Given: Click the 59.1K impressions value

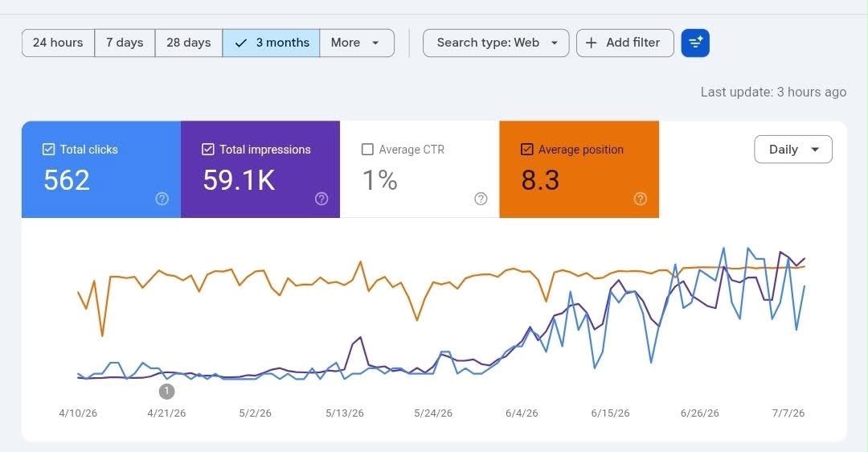Looking at the screenshot, I should click(239, 180).
